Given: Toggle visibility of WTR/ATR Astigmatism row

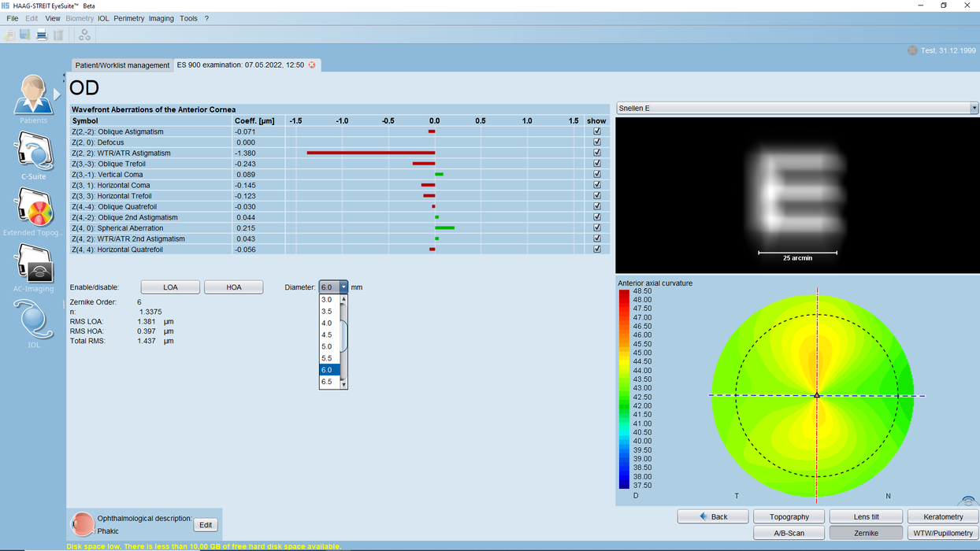Looking at the screenshot, I should (x=596, y=153).
